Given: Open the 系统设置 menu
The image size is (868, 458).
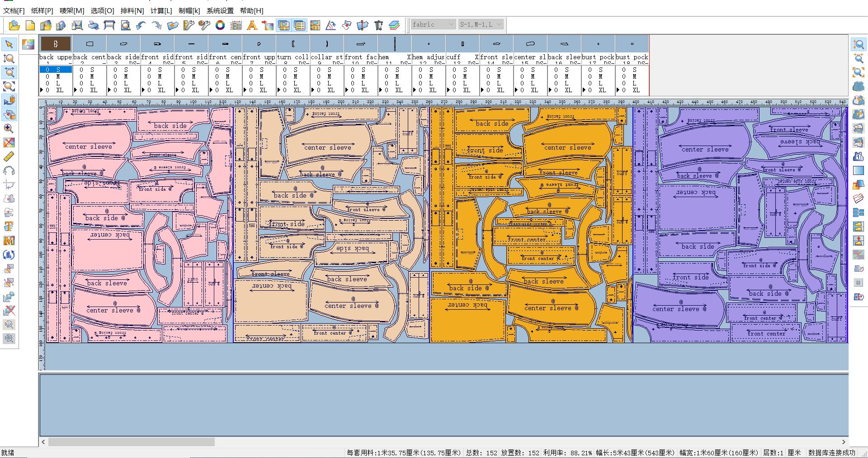Looking at the screenshot, I should point(220,10).
